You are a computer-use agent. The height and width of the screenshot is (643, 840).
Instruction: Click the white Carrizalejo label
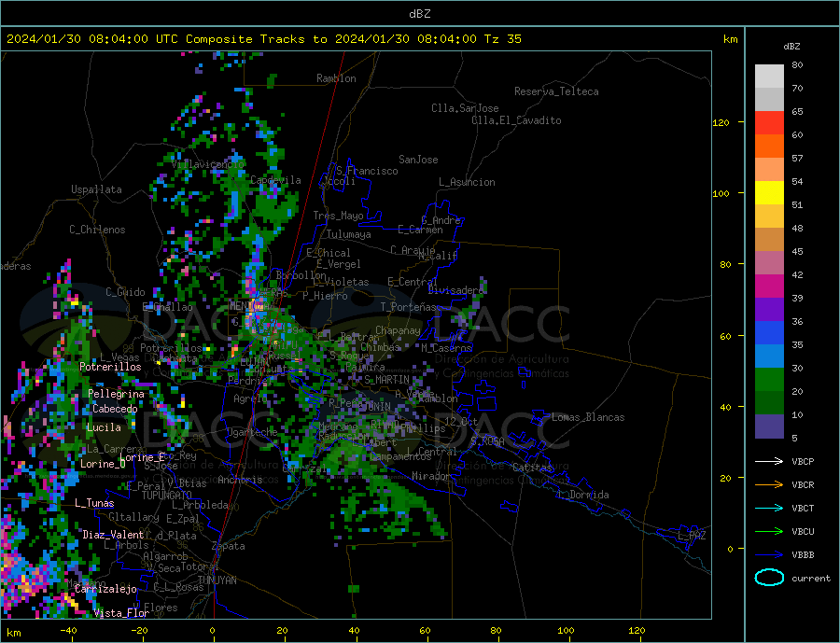point(105,590)
